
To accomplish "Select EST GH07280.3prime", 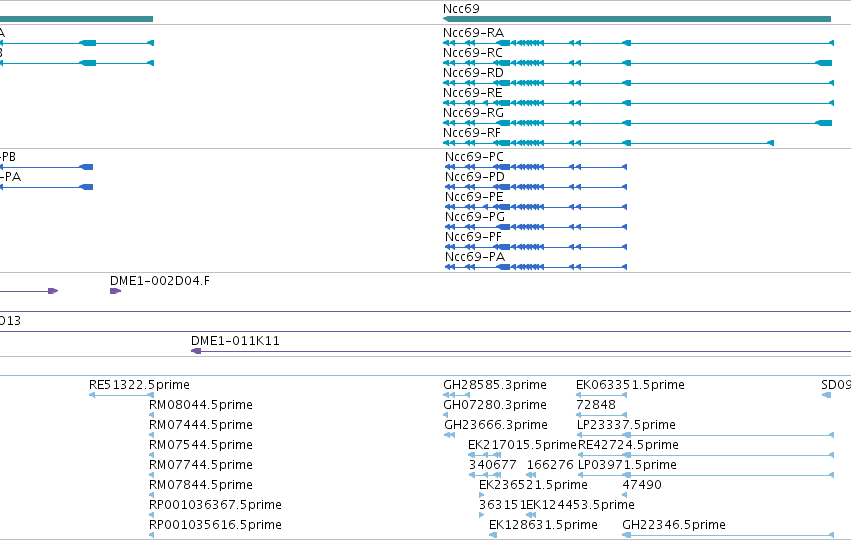I will pos(495,405).
